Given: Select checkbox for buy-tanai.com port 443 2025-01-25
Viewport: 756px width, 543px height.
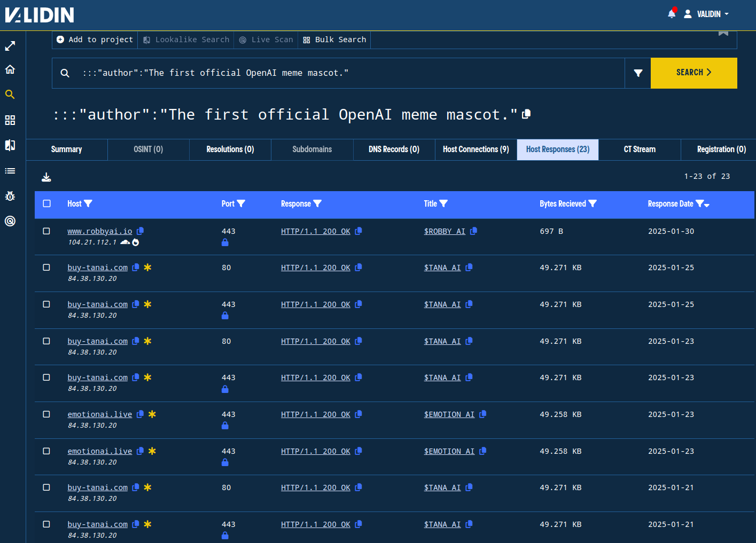Looking at the screenshot, I should [46, 304].
